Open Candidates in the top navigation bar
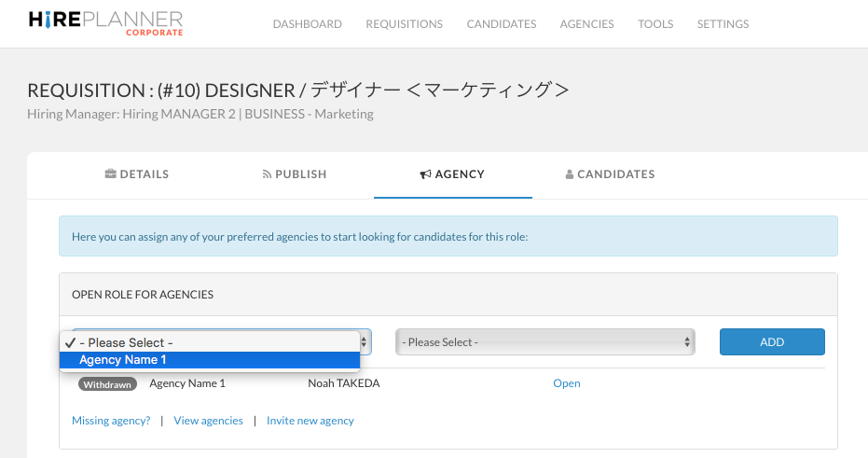868x458 pixels. coord(502,24)
